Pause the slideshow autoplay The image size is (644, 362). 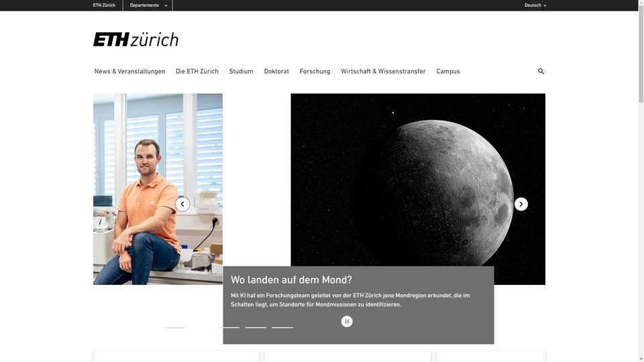pos(347,321)
